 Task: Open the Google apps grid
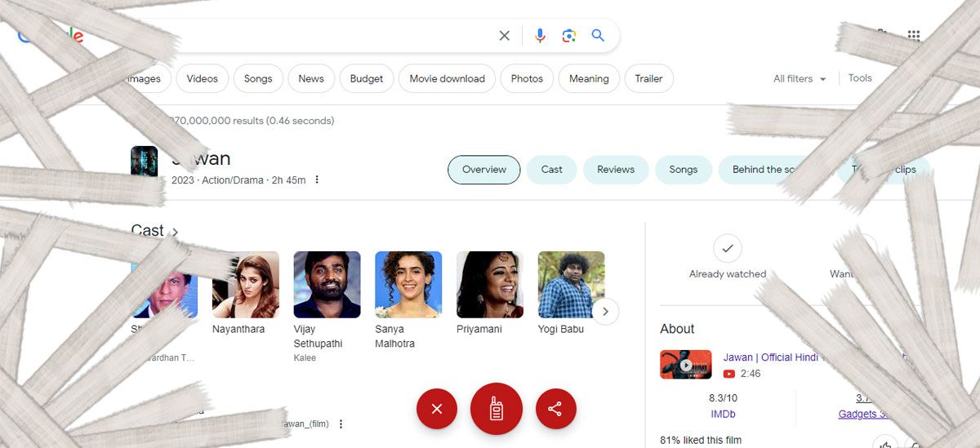click(914, 35)
